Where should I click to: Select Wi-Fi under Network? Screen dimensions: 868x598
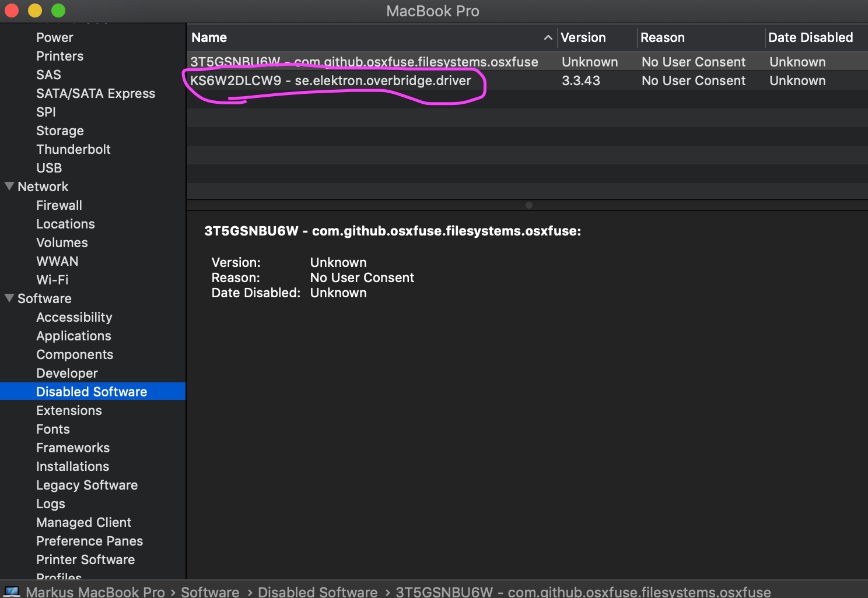(52, 280)
